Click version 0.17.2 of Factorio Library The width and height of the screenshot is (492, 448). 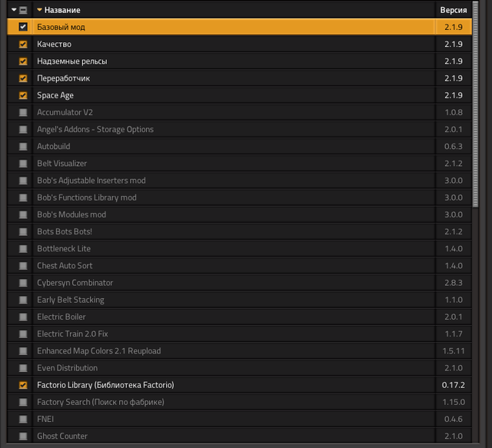click(x=453, y=385)
